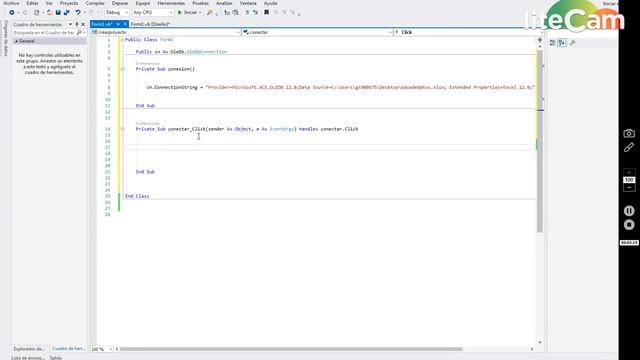This screenshot has width=640, height=360.
Task: Pin the Form1.vb tab
Action: pyautogui.click(x=118, y=24)
